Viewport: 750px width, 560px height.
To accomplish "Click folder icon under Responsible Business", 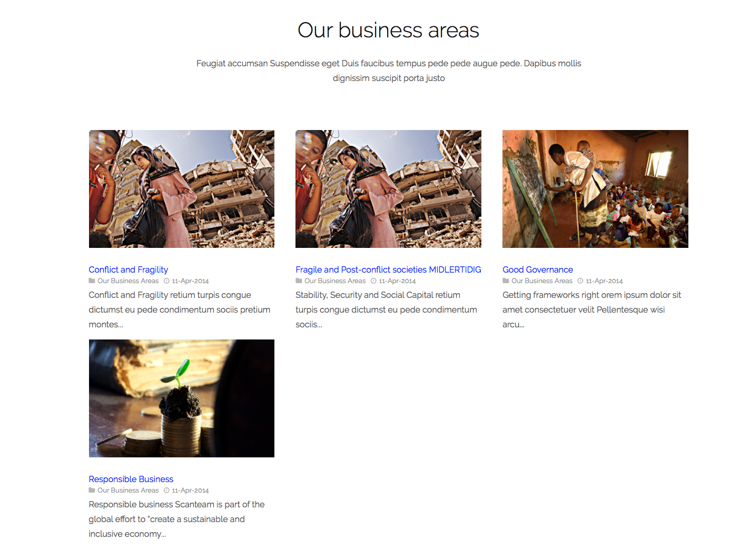I will (x=92, y=491).
